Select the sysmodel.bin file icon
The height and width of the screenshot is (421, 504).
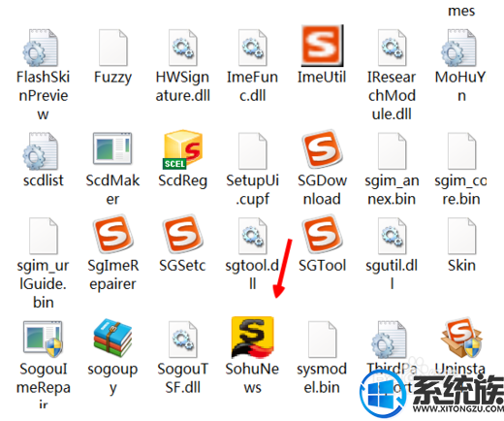point(322,340)
